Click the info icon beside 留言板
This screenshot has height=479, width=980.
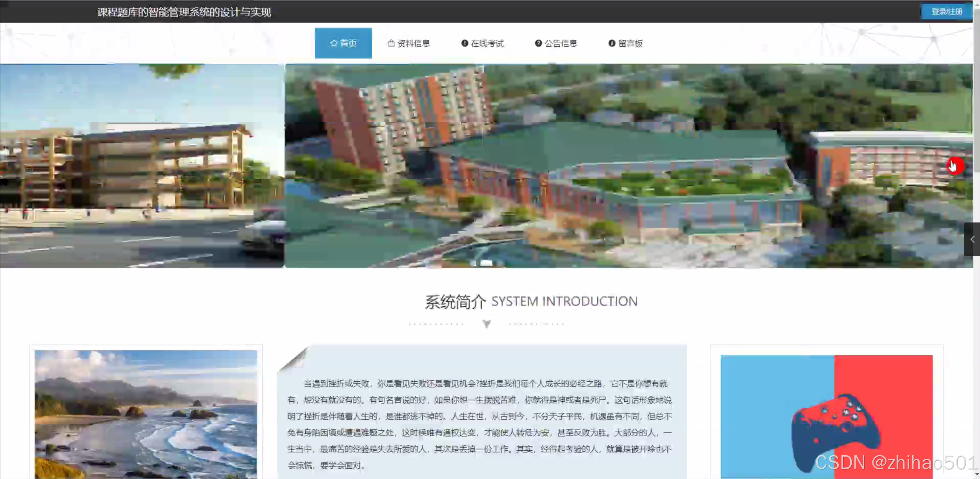tap(612, 43)
